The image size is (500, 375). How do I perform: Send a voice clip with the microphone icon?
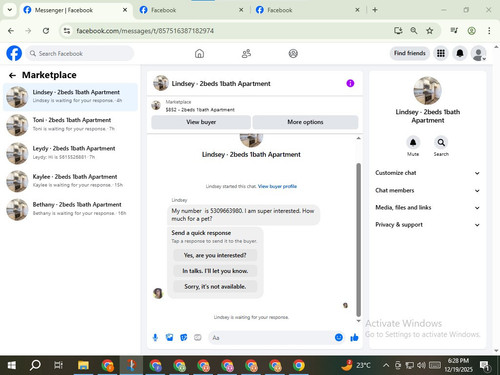(x=155, y=338)
